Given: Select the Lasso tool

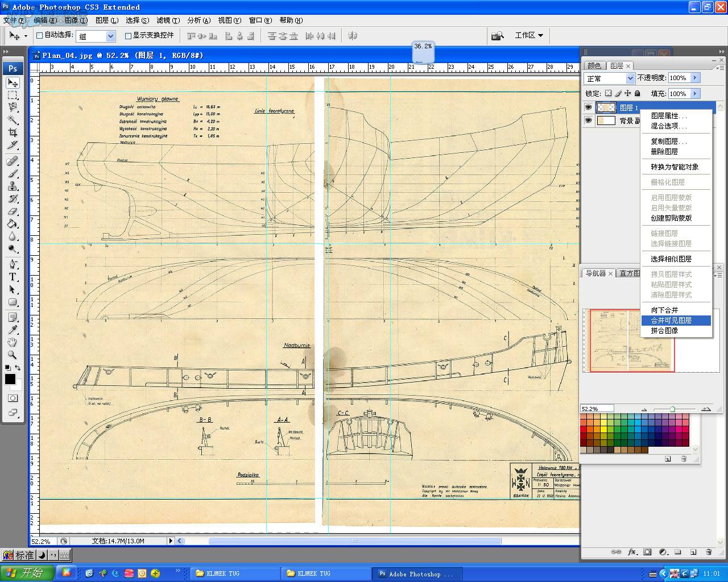Looking at the screenshot, I should (13, 107).
